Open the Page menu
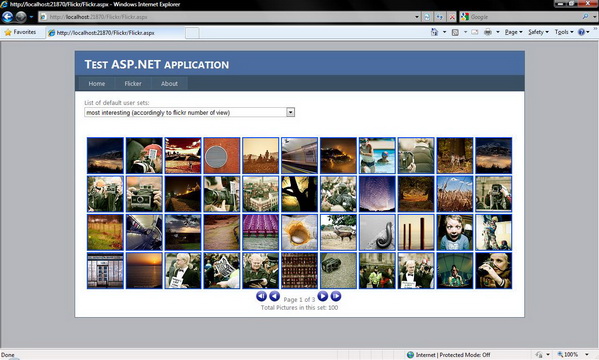Viewport: 599px width, 360px height. point(513,32)
